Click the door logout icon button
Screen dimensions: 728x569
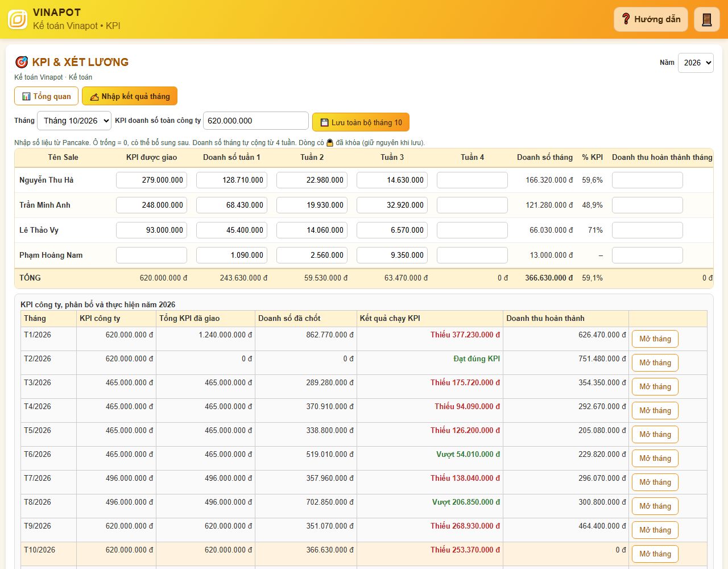[x=707, y=19]
